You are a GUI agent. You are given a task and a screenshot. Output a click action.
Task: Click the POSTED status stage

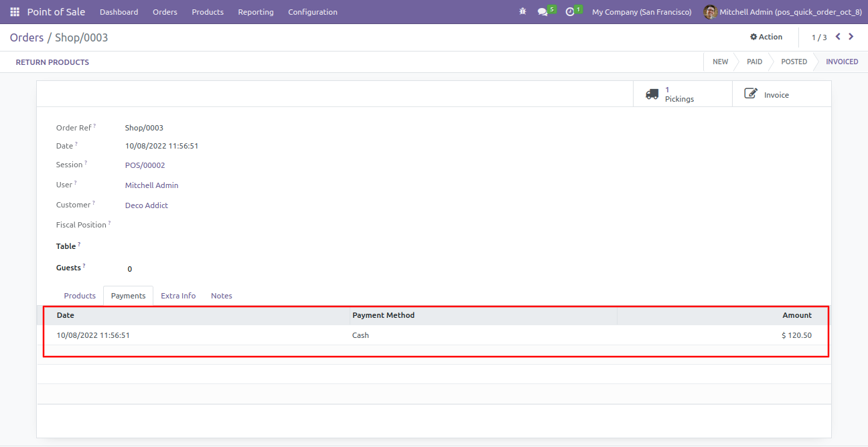click(x=794, y=62)
